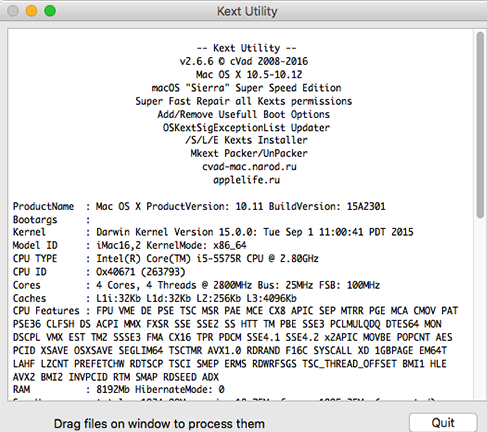Click 'OSKextSigExceptionList Updater' line

click(x=246, y=127)
